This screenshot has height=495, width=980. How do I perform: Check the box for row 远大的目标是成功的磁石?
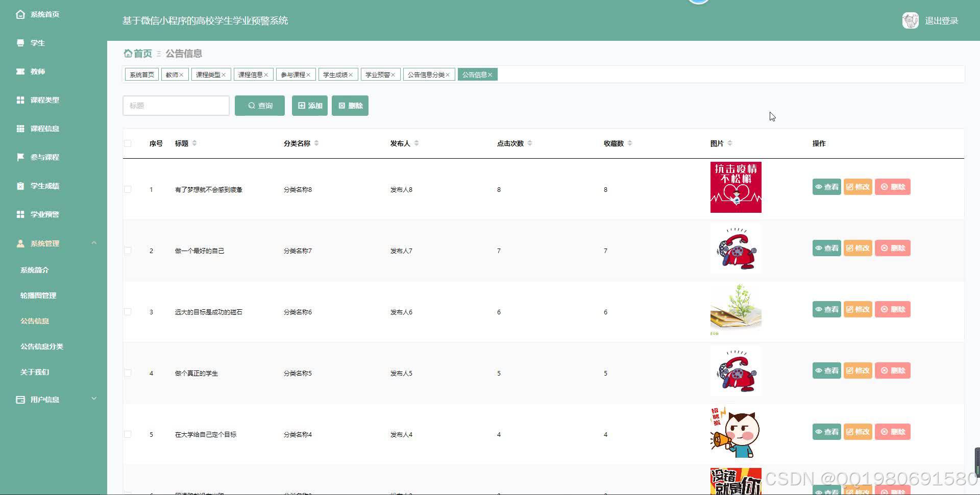(x=128, y=312)
